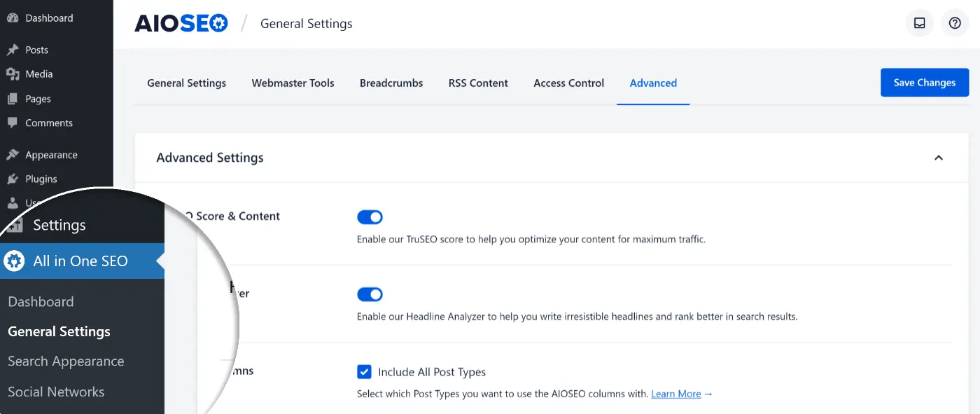Turn off the Headline Analyzer toggle
Viewport: 980px width, 414px height.
[x=370, y=294]
